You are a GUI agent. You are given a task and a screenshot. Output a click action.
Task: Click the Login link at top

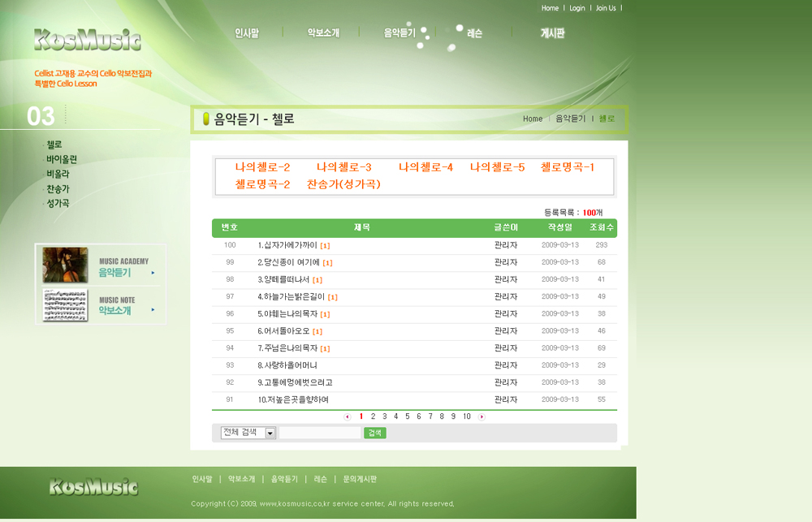[577, 8]
